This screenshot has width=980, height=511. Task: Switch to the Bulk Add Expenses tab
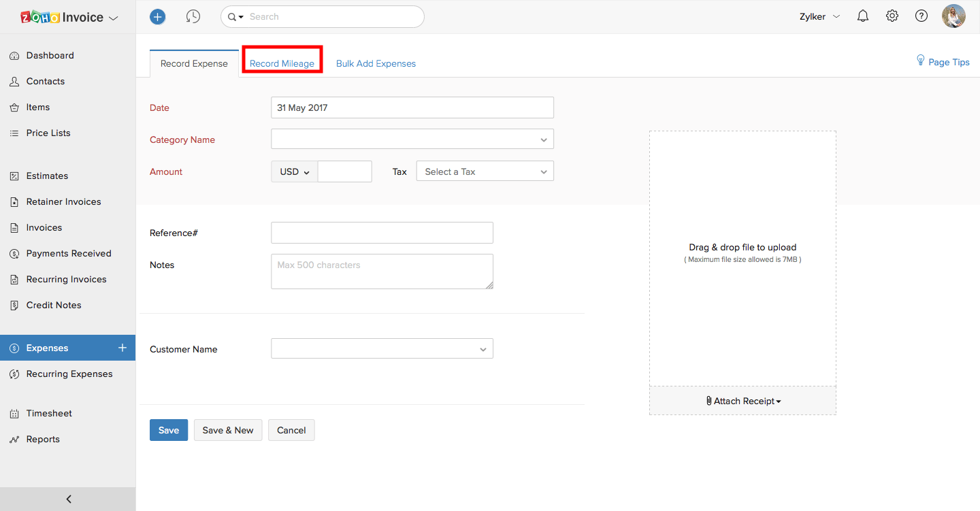[x=376, y=63]
